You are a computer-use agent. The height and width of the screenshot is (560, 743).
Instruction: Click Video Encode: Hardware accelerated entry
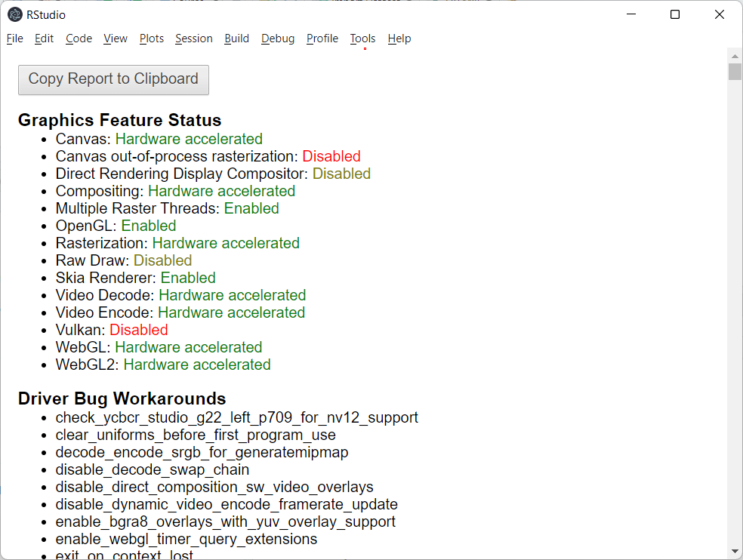(x=180, y=312)
